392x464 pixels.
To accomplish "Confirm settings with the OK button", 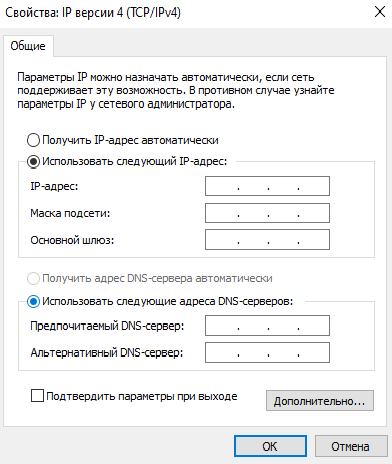I will (270, 446).
